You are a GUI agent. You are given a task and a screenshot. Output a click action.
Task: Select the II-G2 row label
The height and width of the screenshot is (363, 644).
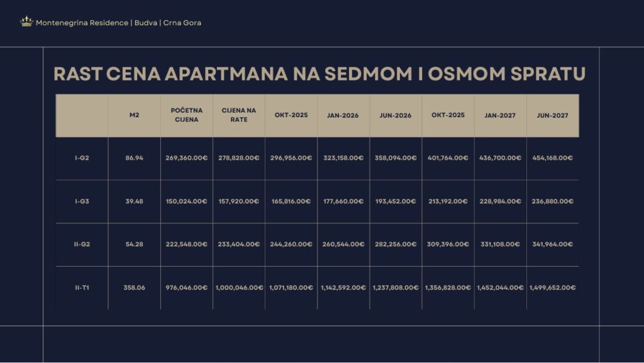[x=82, y=244]
